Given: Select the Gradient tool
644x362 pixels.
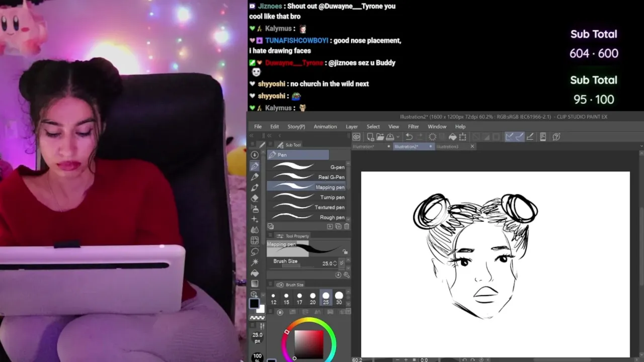Looking at the screenshot, I should pos(255,284).
